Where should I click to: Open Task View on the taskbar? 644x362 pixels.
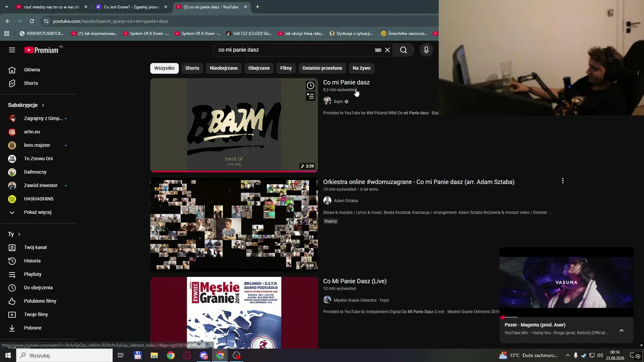point(121,355)
